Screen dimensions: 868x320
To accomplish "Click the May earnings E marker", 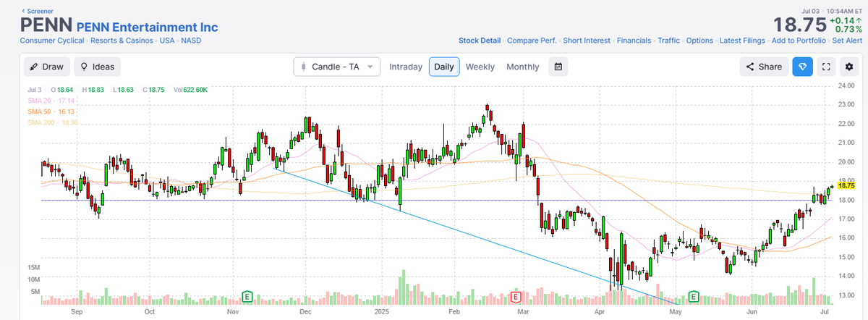I will point(694,296).
